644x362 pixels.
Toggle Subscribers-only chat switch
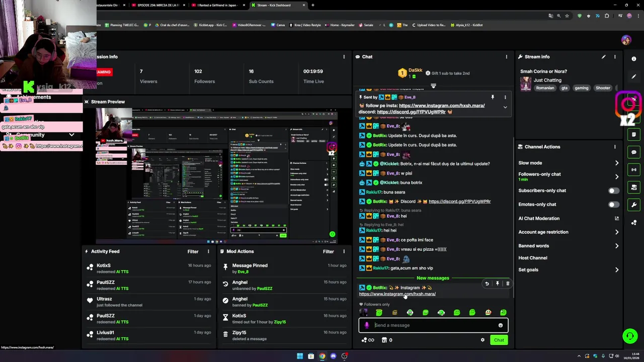[x=614, y=191]
